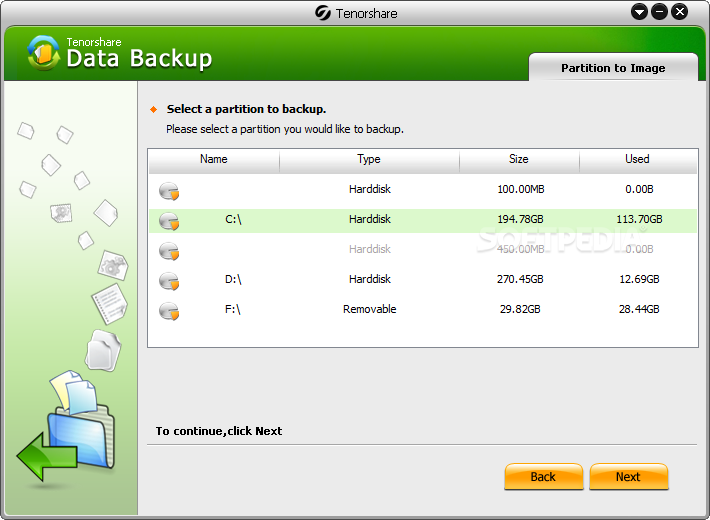The height and width of the screenshot is (520, 710).
Task: Click the disk icon next to D:\
Action: pos(169,280)
